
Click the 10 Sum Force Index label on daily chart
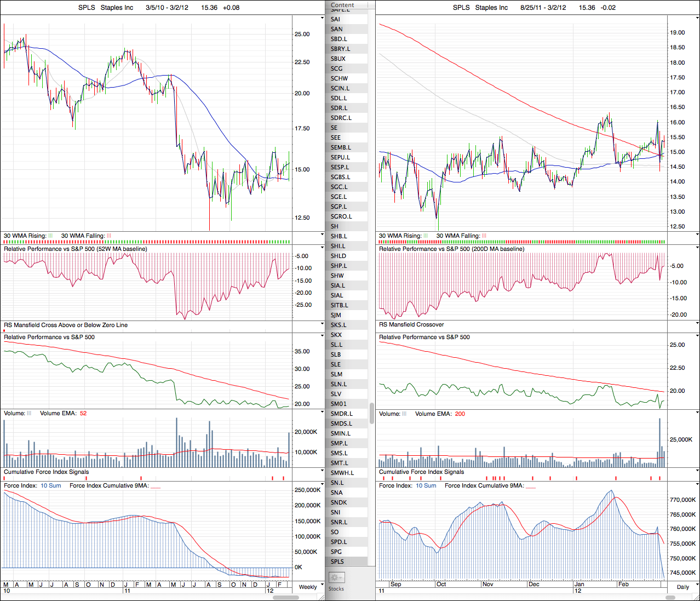tap(426, 486)
